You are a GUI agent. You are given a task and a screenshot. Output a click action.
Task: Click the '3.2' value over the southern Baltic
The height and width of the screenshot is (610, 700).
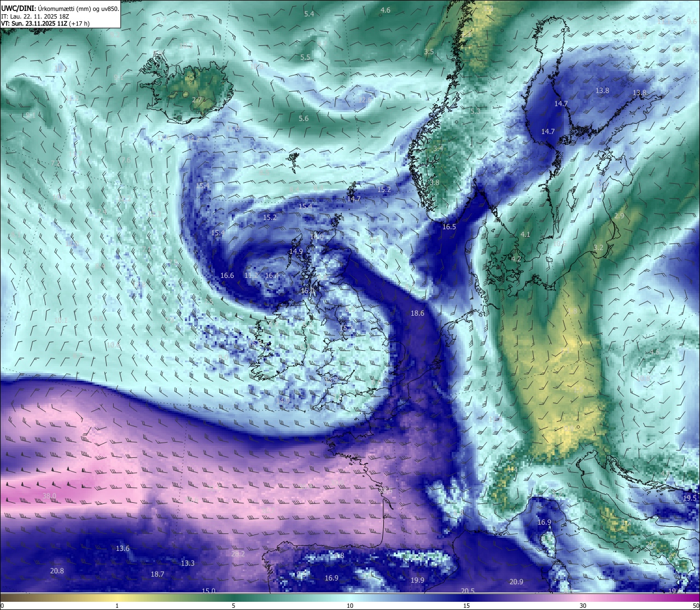[x=598, y=247]
